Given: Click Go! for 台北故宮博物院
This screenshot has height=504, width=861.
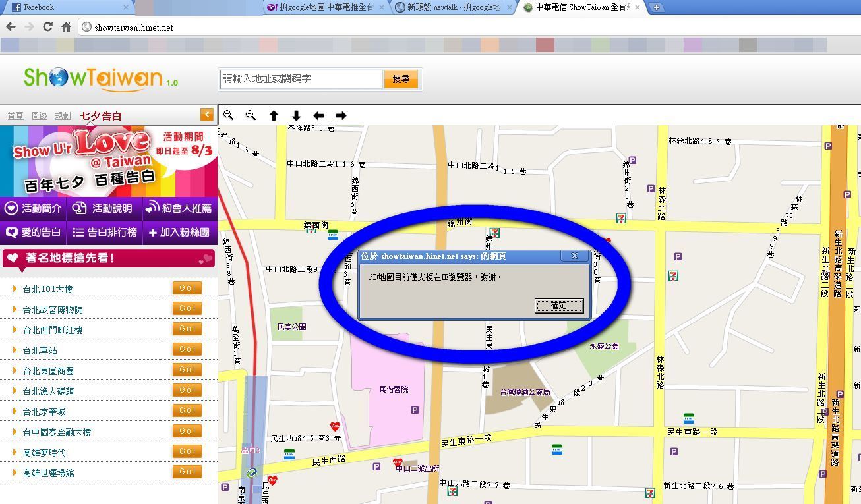Looking at the screenshot, I should point(187,308).
